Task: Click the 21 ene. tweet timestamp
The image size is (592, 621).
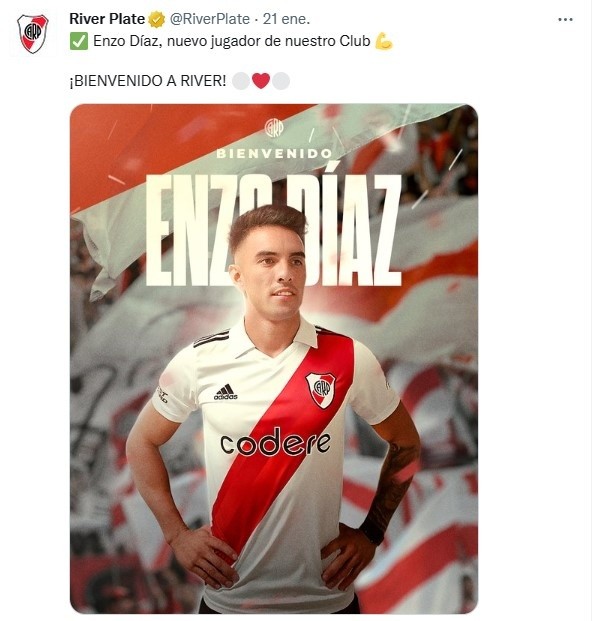Action: [x=286, y=19]
